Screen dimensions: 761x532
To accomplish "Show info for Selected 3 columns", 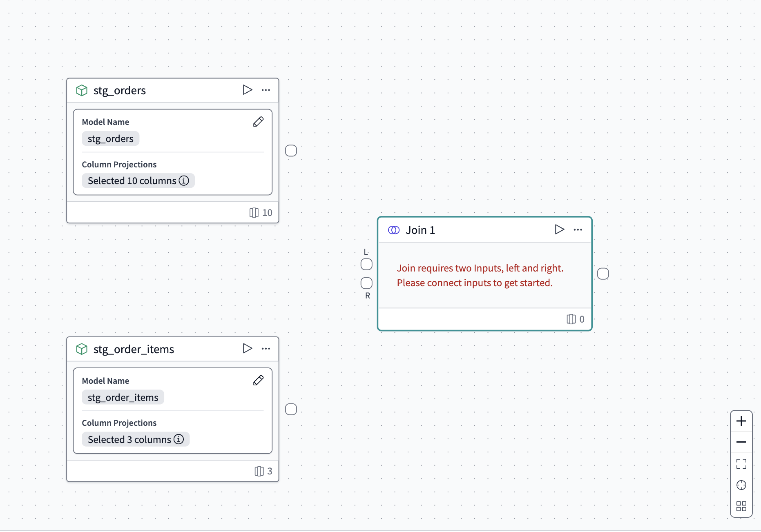I will pyautogui.click(x=179, y=439).
